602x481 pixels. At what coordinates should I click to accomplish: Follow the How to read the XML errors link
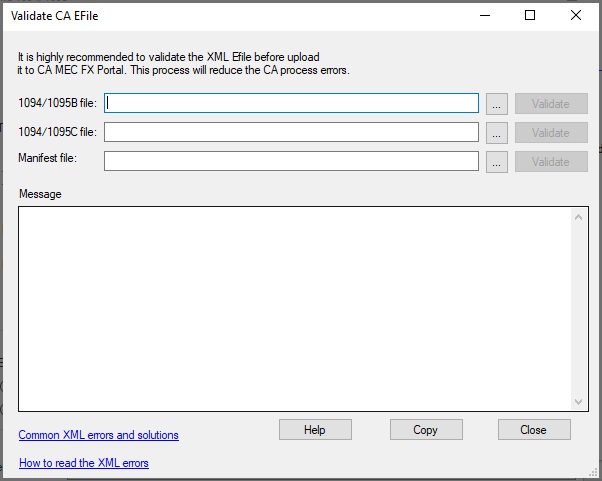pos(84,463)
